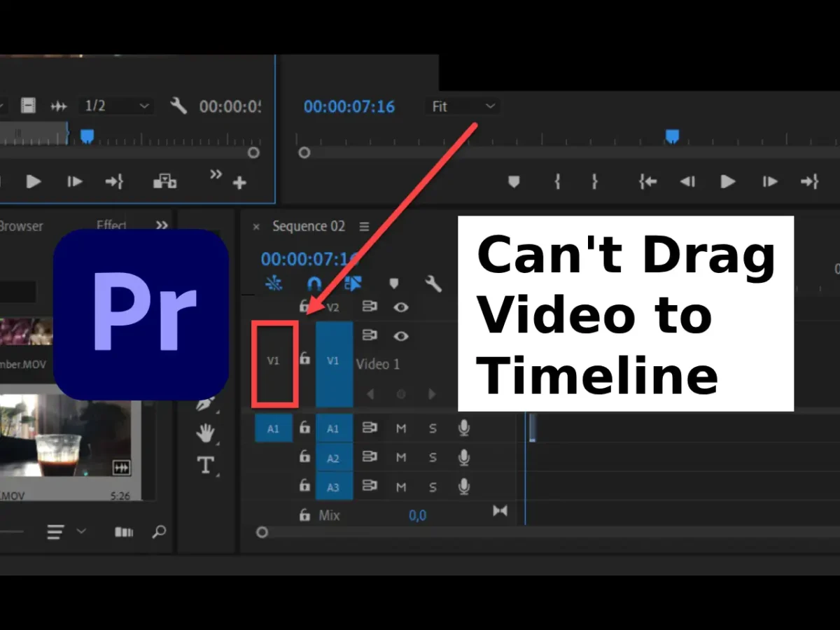The image size is (840, 630).
Task: Open the Fit zoom level dropdown
Action: pyautogui.click(x=463, y=106)
